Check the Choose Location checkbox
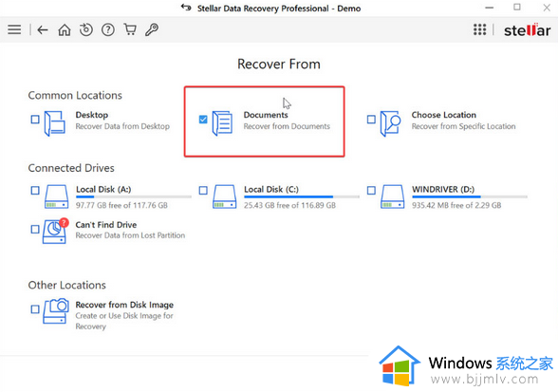The width and height of the screenshot is (558, 392). coord(371,120)
